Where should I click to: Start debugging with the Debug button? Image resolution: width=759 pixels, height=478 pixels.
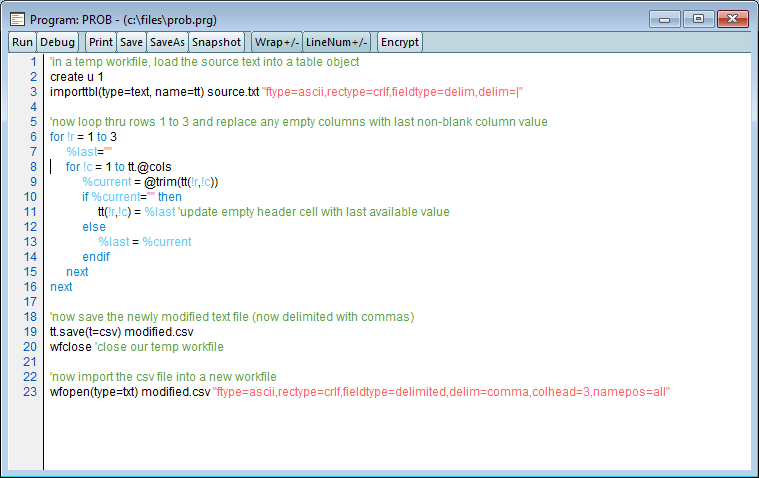click(58, 42)
